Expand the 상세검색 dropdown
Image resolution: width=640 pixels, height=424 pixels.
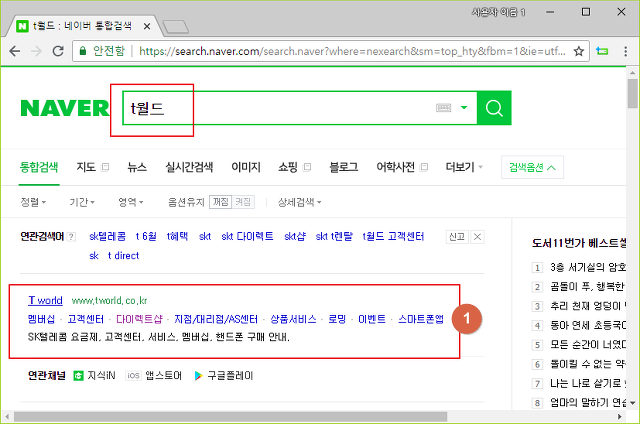299,202
